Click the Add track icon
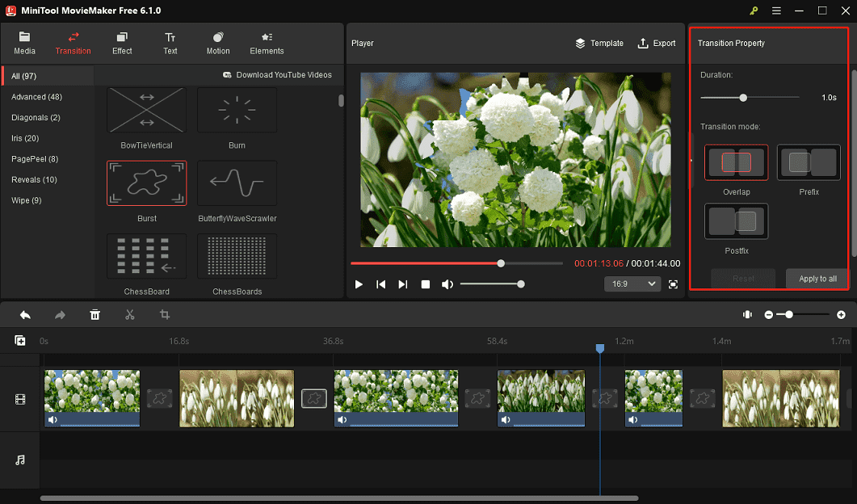Viewport: 857px width, 504px height. point(20,341)
